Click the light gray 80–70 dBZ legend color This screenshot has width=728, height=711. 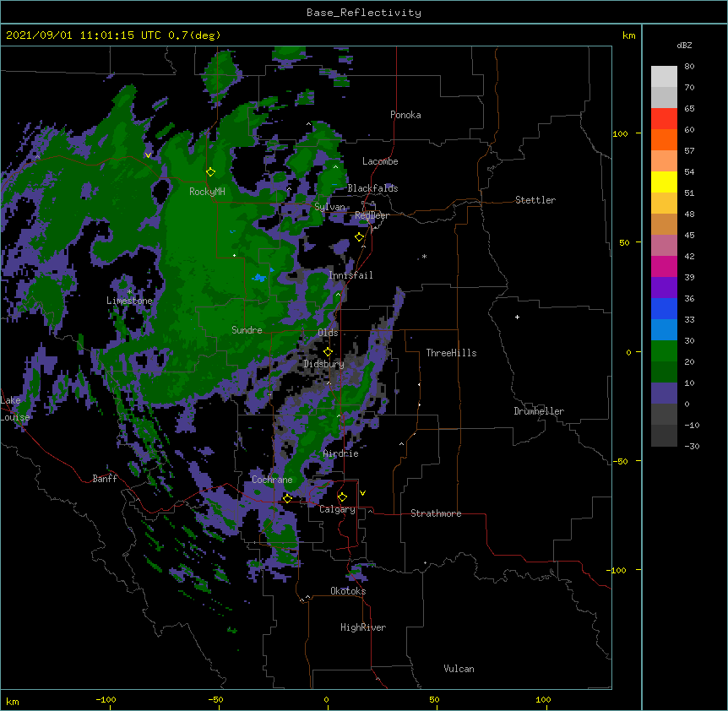(x=664, y=77)
